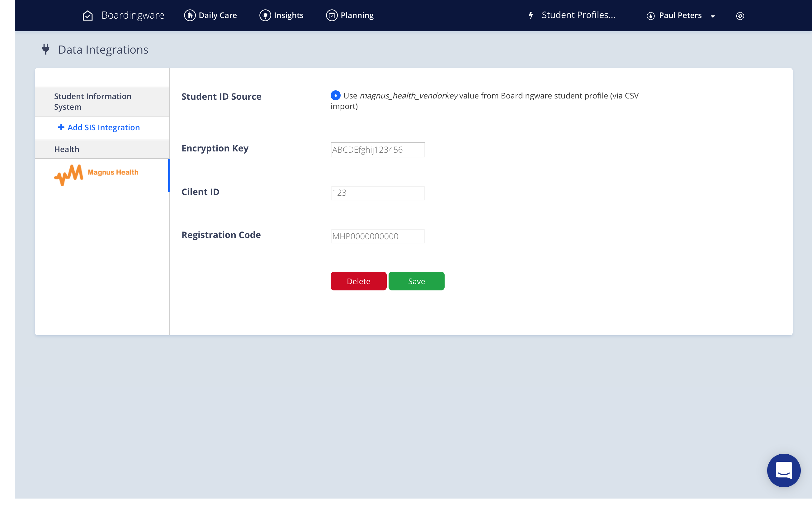The height and width of the screenshot is (516, 812).
Task: Select the magnus_health_vendorkey radio option
Action: (335, 96)
